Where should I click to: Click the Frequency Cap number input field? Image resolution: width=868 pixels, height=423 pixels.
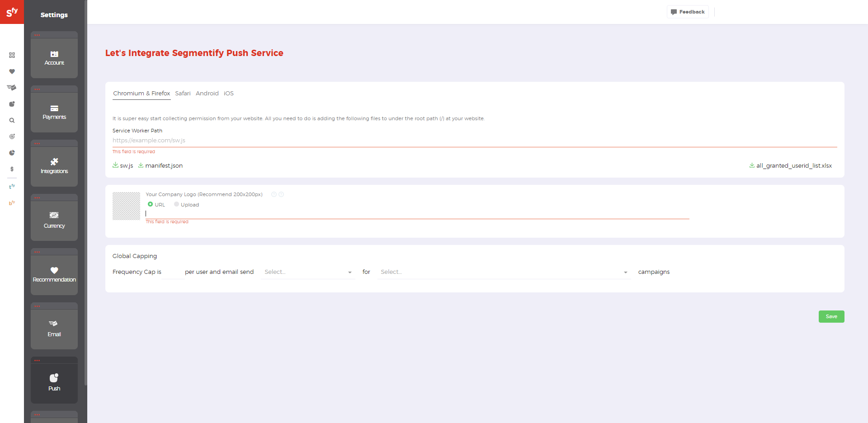click(x=173, y=272)
